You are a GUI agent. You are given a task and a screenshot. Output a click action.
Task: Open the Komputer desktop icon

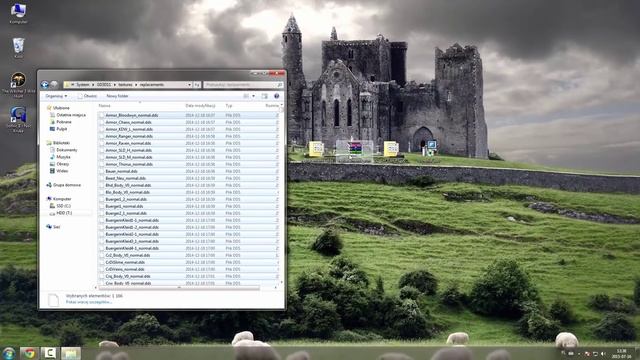coord(18,13)
